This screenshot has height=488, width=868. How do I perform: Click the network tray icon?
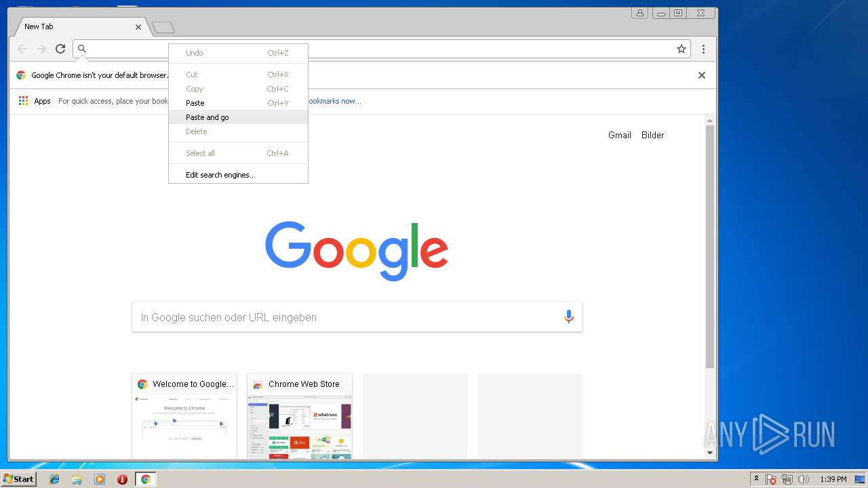tap(787, 479)
